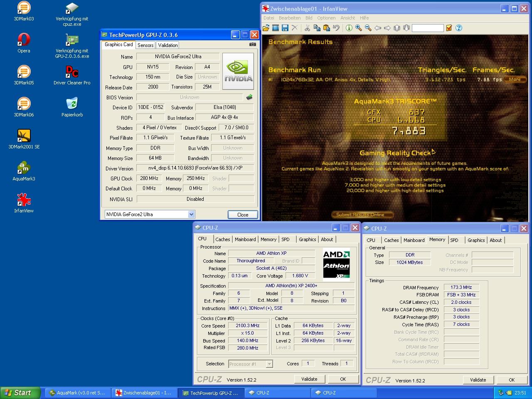532x399 pixels.
Task: Open the Hilfe menu in IrfanView
Action: [x=365, y=18]
